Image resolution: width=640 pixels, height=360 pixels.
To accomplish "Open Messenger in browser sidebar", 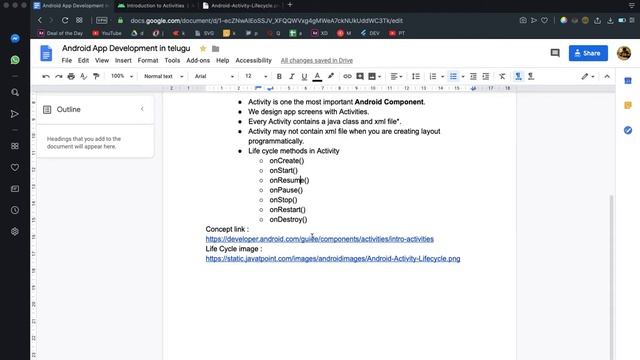I will (x=15, y=38).
